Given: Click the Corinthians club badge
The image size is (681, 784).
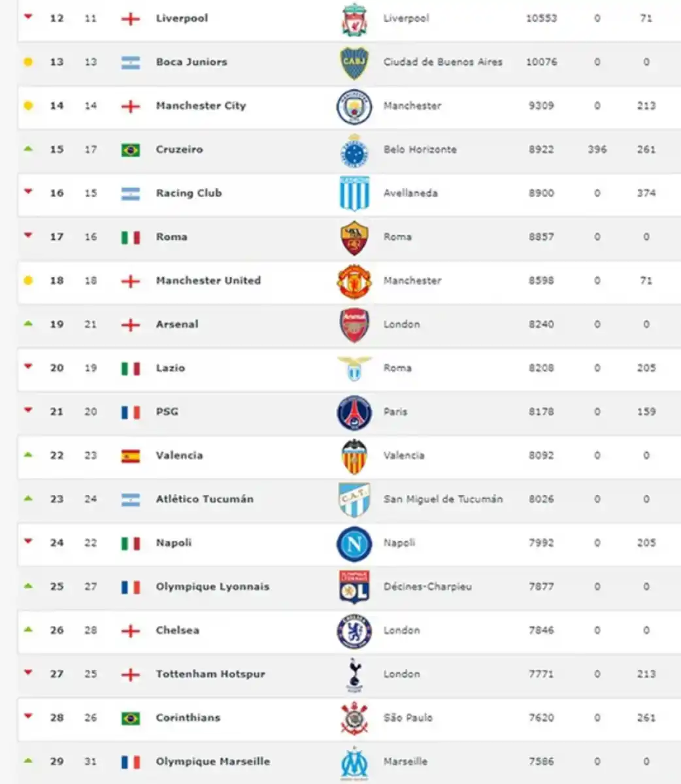Looking at the screenshot, I should tap(354, 718).
